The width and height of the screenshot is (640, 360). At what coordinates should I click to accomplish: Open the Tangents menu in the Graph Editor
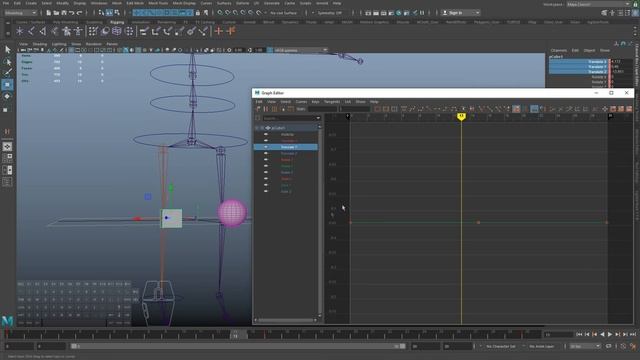tap(331, 102)
